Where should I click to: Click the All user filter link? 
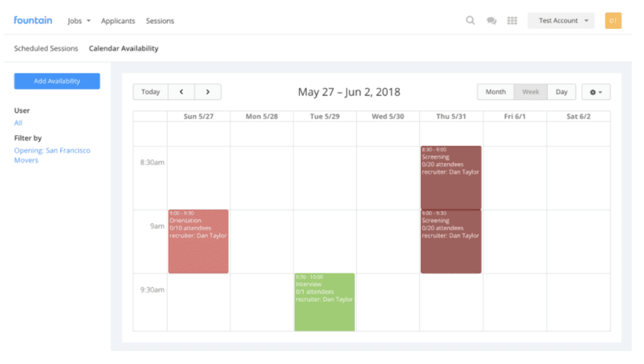point(18,122)
